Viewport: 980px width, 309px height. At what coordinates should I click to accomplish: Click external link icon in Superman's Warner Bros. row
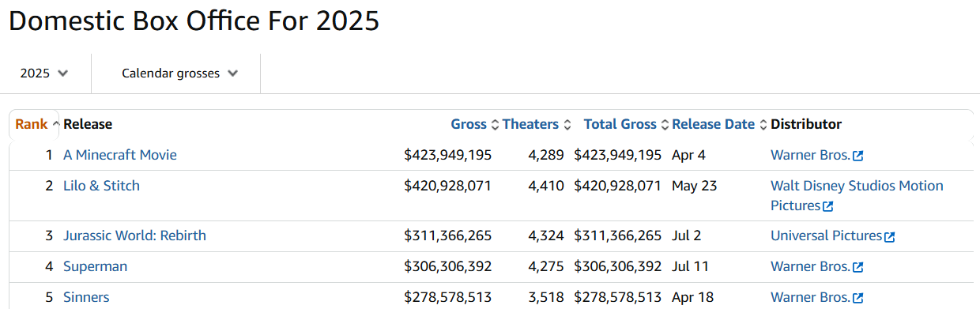pyautogui.click(x=858, y=267)
